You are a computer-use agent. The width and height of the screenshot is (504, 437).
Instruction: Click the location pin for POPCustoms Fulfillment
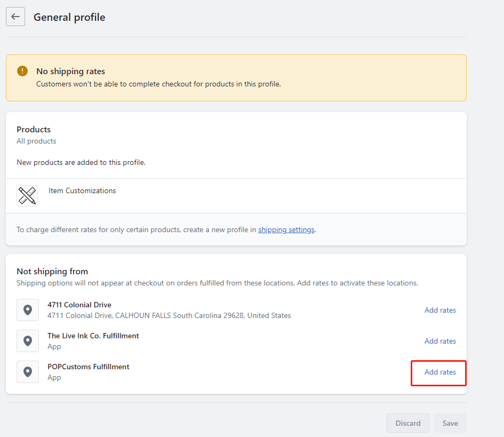(x=28, y=372)
